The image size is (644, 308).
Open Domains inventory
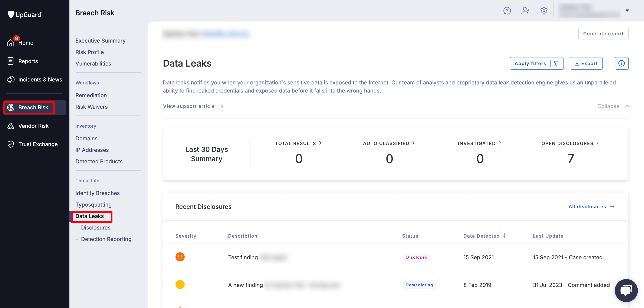[x=86, y=138]
